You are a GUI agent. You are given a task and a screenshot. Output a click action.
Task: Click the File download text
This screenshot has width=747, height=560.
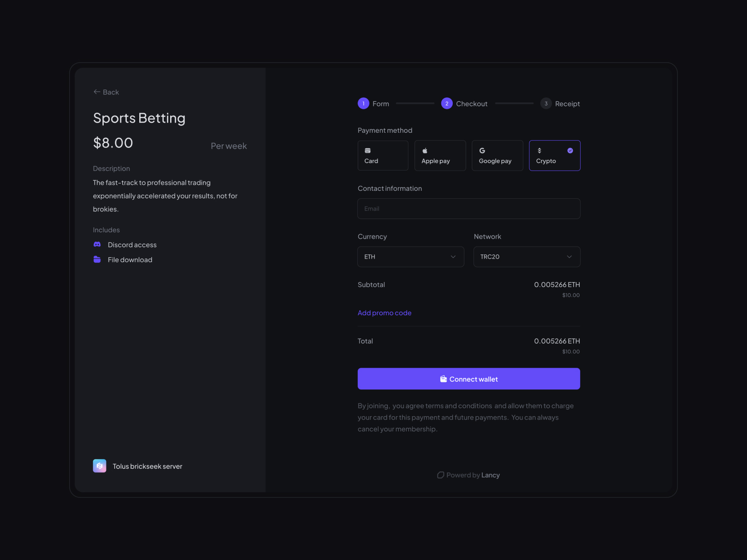pos(130,260)
